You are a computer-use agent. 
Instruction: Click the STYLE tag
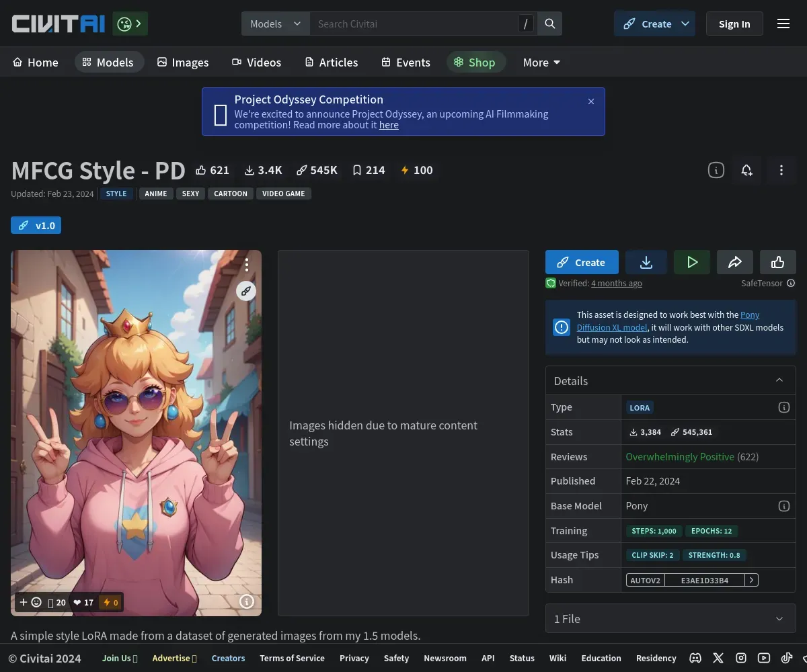116,194
